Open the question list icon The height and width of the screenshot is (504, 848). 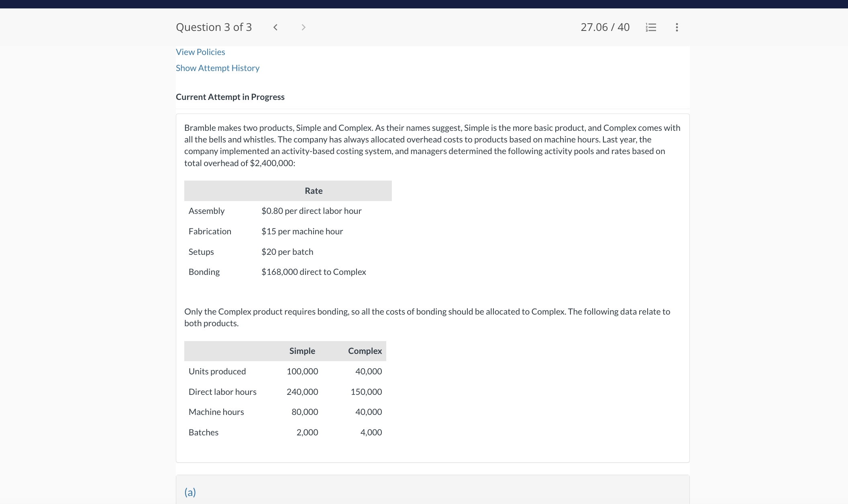(651, 27)
